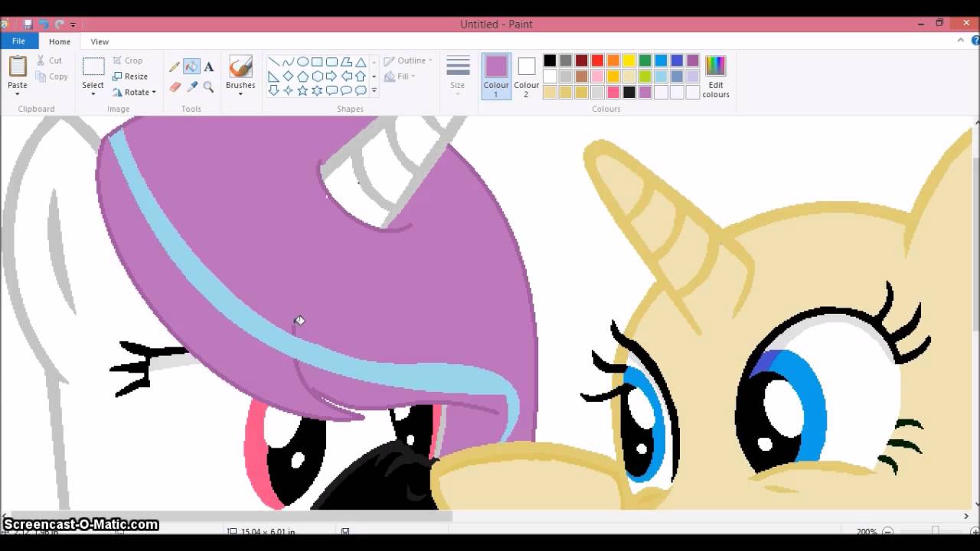The height and width of the screenshot is (551, 980).
Task: Open the shape Fill dropdown
Action: (x=400, y=77)
